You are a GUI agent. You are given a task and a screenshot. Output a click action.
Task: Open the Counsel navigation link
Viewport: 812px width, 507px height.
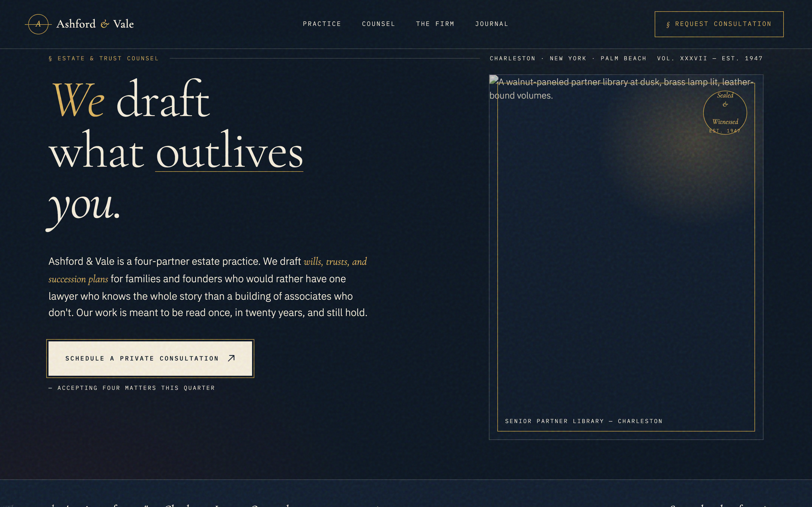click(378, 24)
